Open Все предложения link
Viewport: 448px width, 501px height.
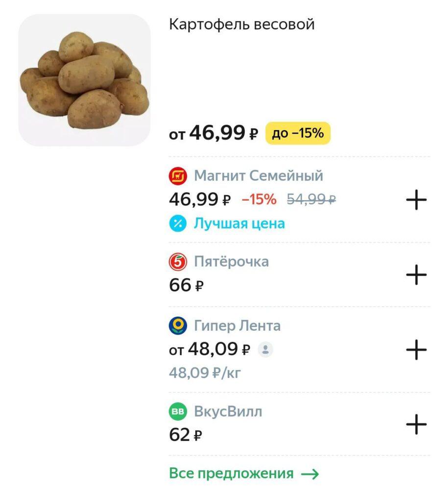(231, 473)
